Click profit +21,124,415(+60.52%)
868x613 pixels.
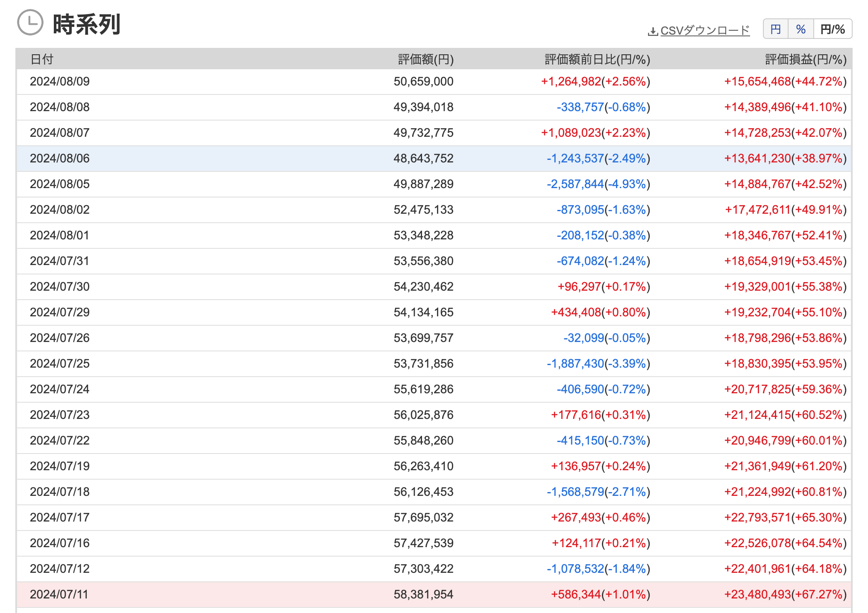pyautogui.click(x=786, y=415)
